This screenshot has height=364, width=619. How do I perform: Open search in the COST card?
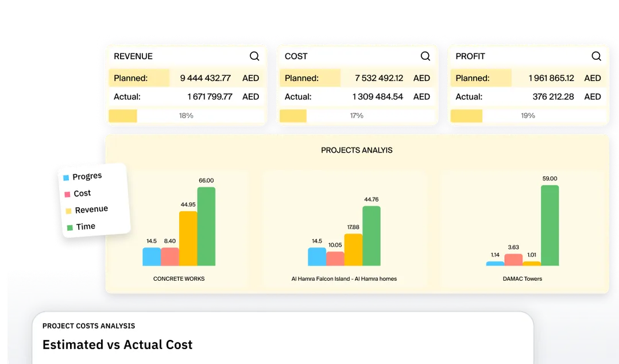click(x=425, y=56)
